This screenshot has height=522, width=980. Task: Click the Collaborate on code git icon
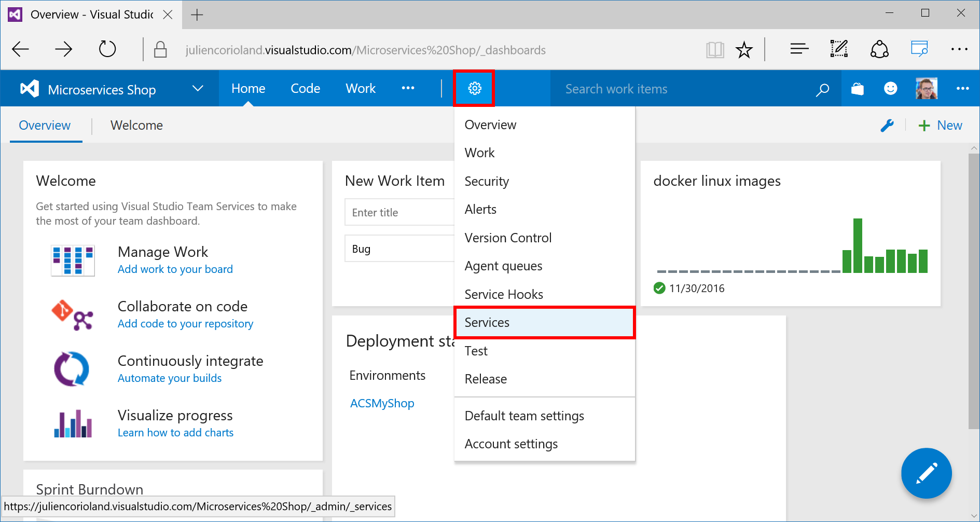(73, 314)
